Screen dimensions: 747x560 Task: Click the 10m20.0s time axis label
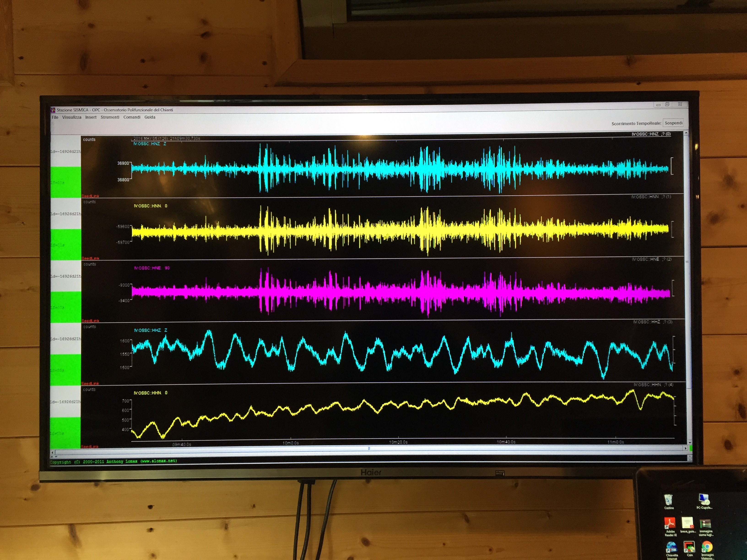398,442
